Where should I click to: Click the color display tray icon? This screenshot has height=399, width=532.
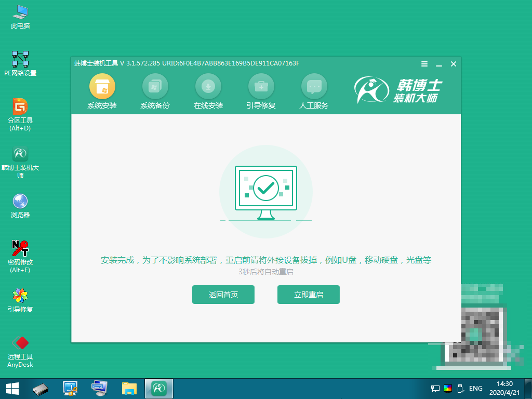(448, 389)
